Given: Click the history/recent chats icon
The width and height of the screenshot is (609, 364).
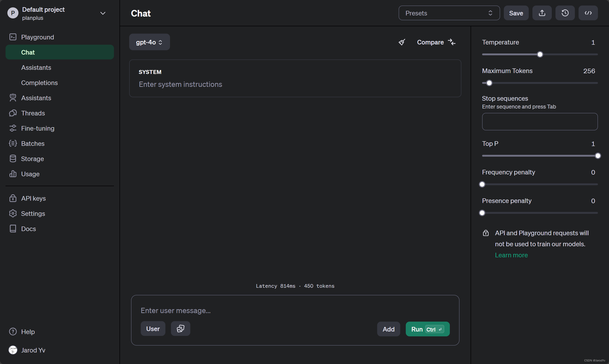Looking at the screenshot, I should coord(565,13).
